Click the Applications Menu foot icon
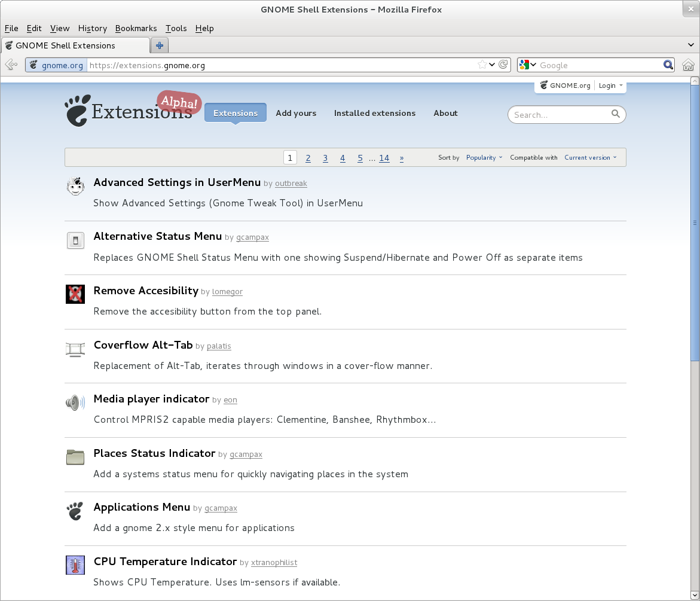 coord(75,511)
